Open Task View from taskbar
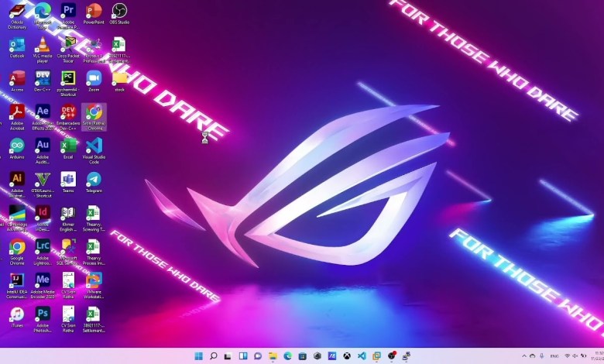 (x=228, y=356)
